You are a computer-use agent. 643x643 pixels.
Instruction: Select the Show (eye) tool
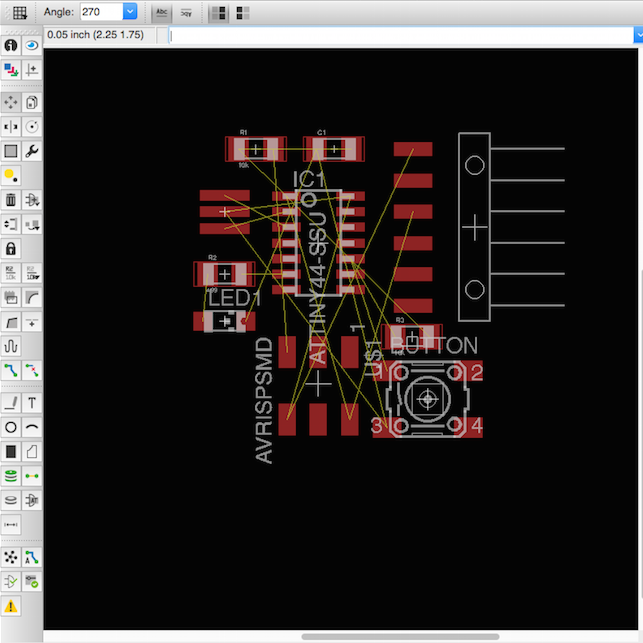coord(32,45)
